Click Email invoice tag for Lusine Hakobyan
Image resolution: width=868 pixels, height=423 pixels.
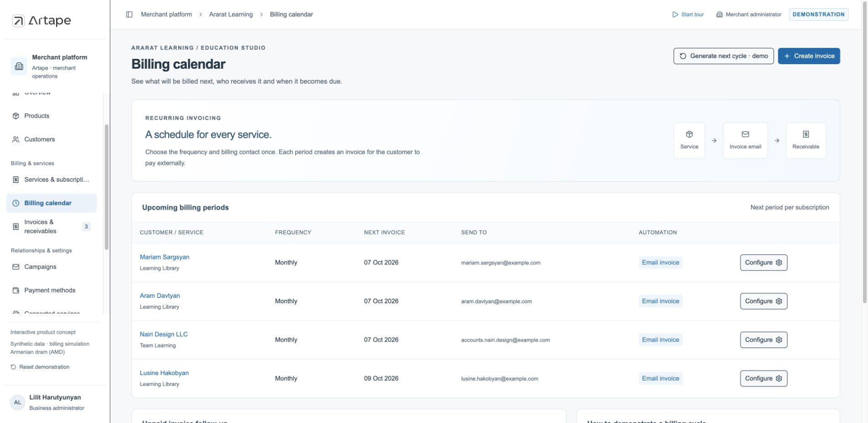[660, 379]
